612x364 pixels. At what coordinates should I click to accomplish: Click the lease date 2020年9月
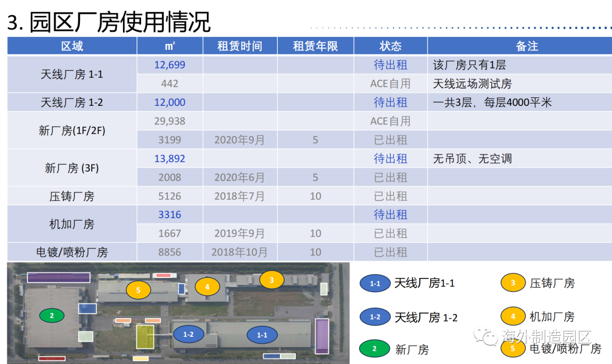tap(240, 139)
